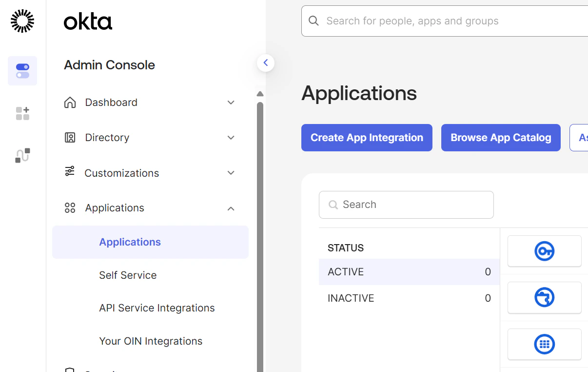This screenshot has height=372, width=588.
Task: Open the add apps icon in left rail
Action: [x=22, y=113]
